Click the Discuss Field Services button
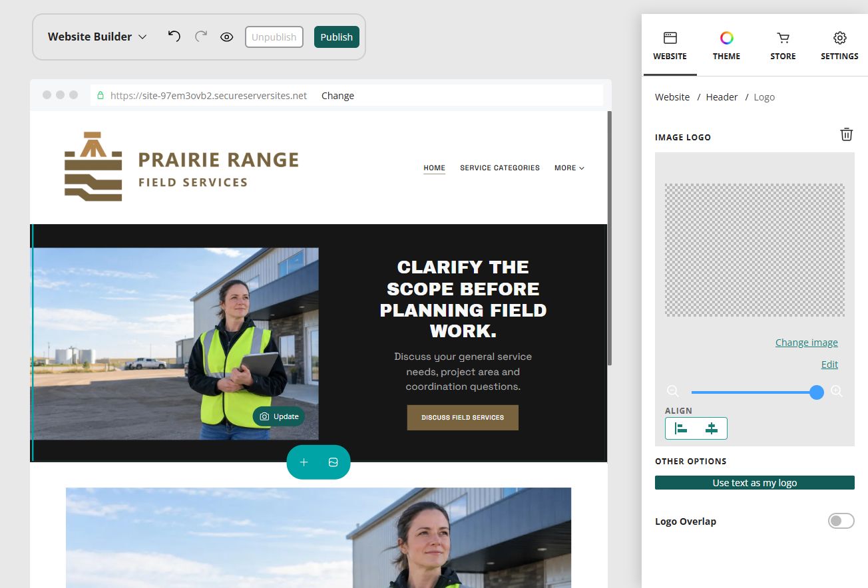The width and height of the screenshot is (868, 588). 463,418
